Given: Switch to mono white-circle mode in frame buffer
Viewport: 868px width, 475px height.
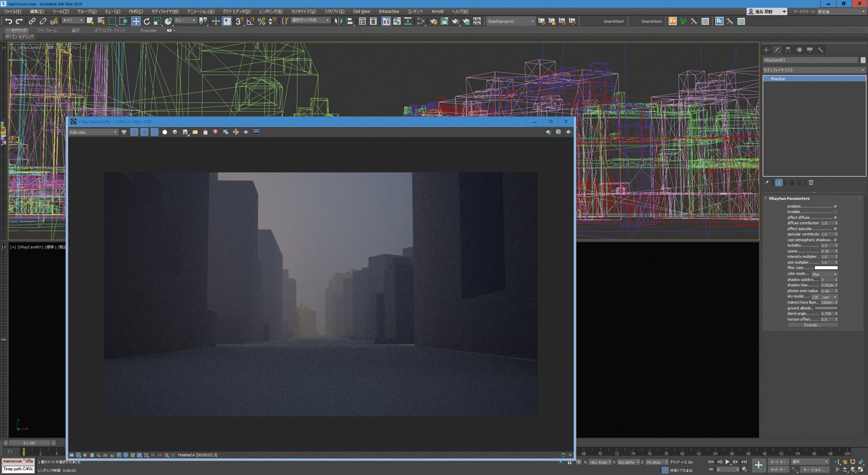Looking at the screenshot, I should click(164, 132).
